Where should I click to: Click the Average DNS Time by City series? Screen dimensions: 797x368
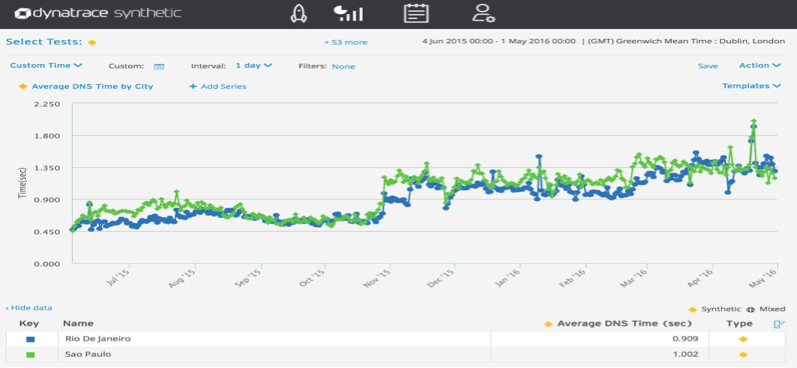coord(93,86)
